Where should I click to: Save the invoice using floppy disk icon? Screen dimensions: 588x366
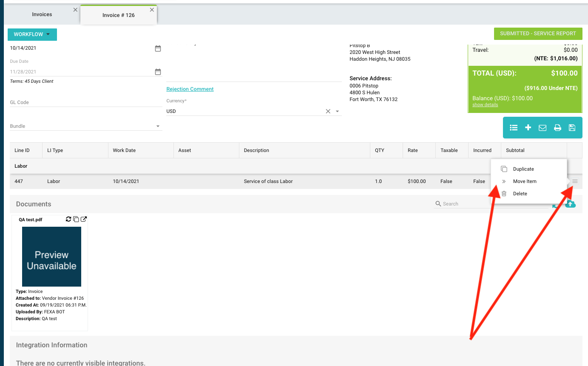pos(572,128)
